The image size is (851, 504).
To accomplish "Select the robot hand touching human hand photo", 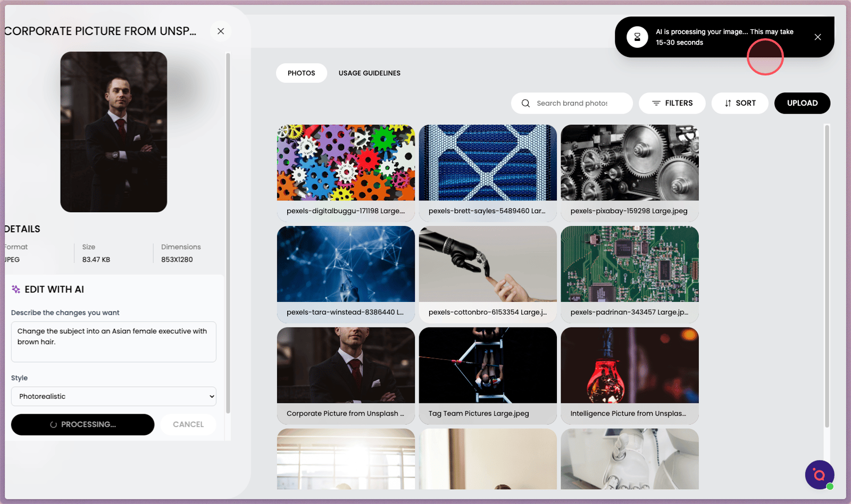I will point(487,264).
